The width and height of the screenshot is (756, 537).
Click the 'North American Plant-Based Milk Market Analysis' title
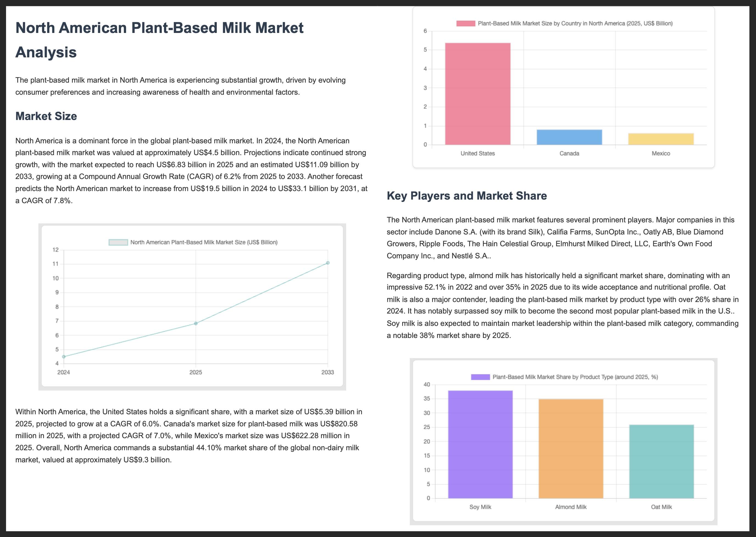(159, 40)
